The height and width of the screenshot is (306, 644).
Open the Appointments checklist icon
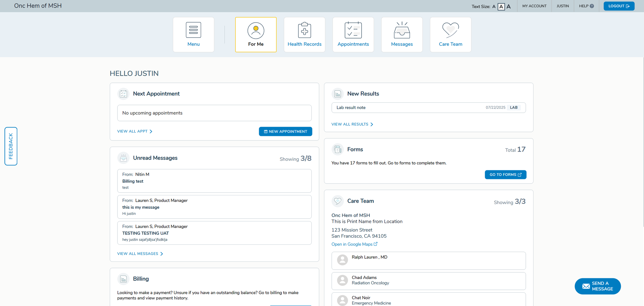click(353, 30)
